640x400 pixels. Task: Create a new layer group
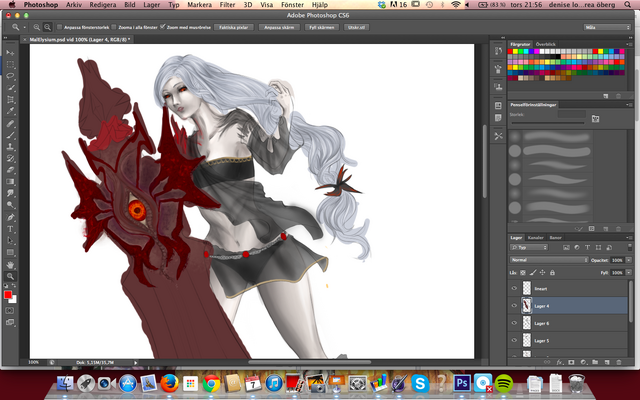[x=595, y=362]
